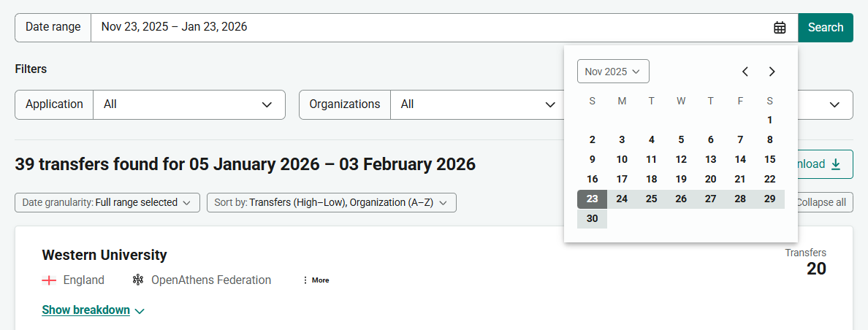Select November 13 in the calendar

tap(711, 160)
